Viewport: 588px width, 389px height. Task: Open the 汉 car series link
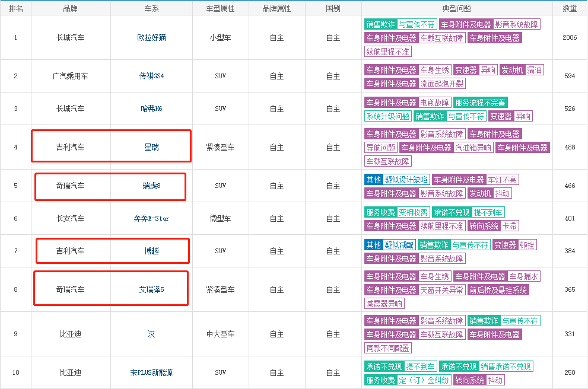(x=151, y=334)
